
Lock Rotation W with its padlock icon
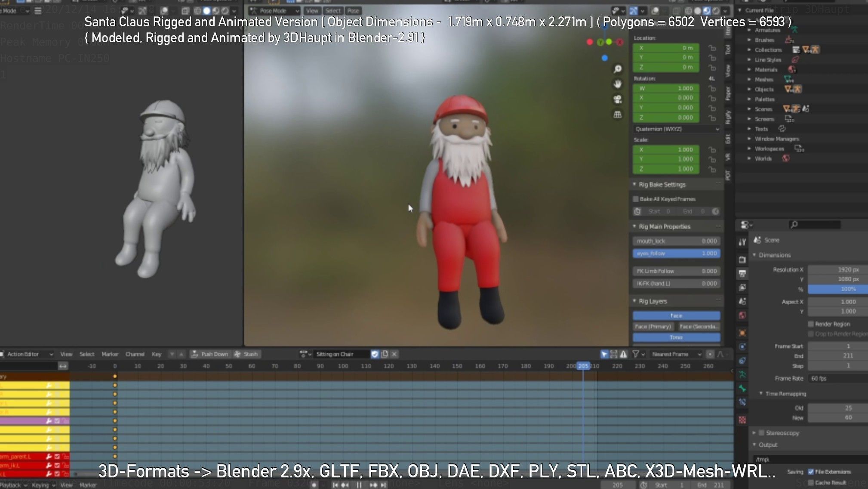[x=712, y=88]
